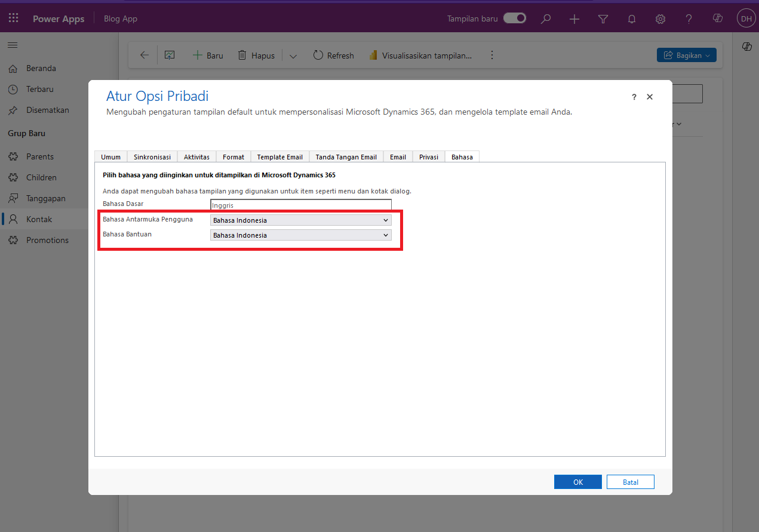
Task: Switch to the Umum tab
Action: (x=110, y=157)
